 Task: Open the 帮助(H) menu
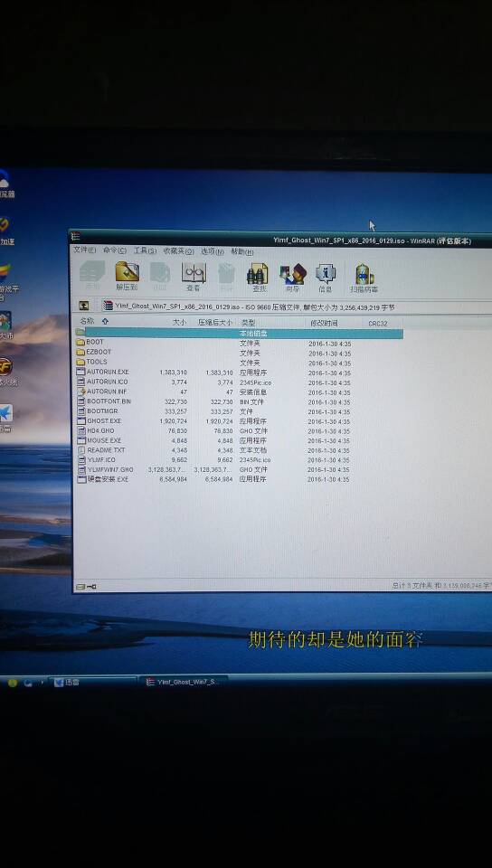coord(242,251)
